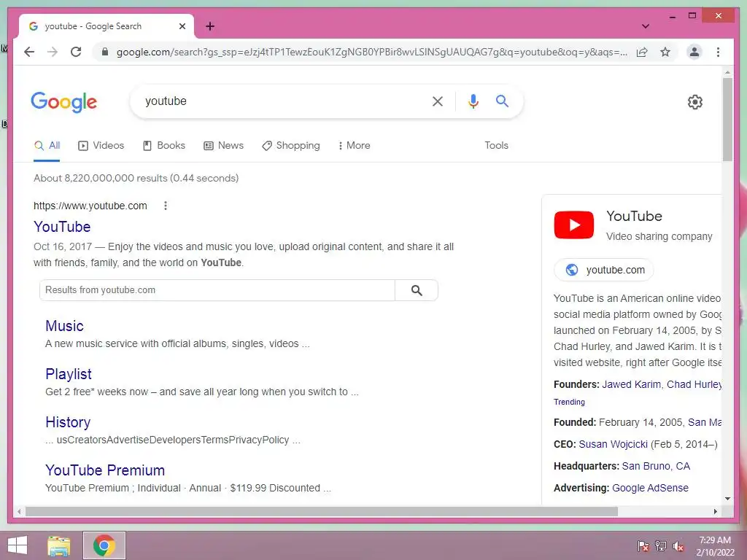Click the red YouTube logo thumbnail
This screenshot has height=560, width=747.
coord(573,225)
